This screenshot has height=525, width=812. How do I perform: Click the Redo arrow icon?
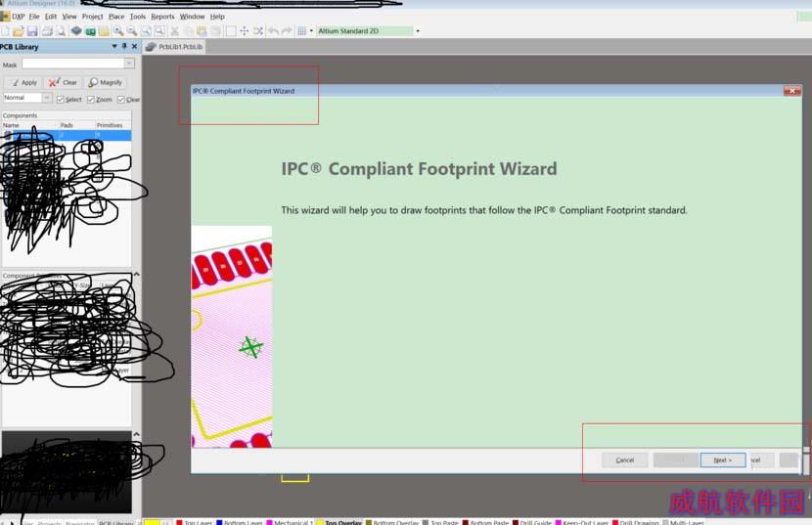tap(287, 31)
